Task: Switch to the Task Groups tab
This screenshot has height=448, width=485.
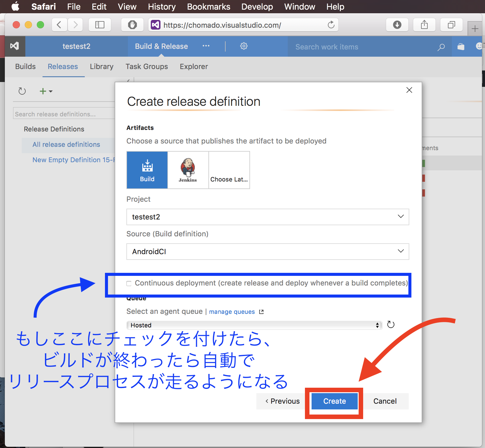Action: pos(147,66)
